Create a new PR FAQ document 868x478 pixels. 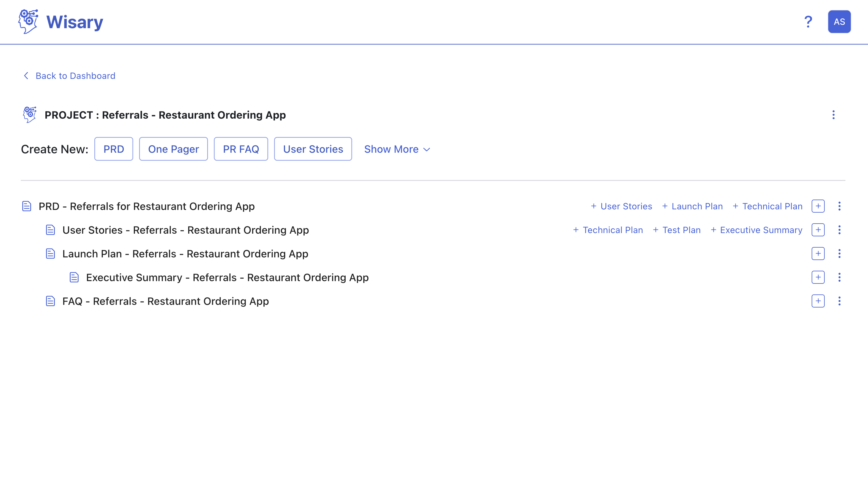point(241,149)
